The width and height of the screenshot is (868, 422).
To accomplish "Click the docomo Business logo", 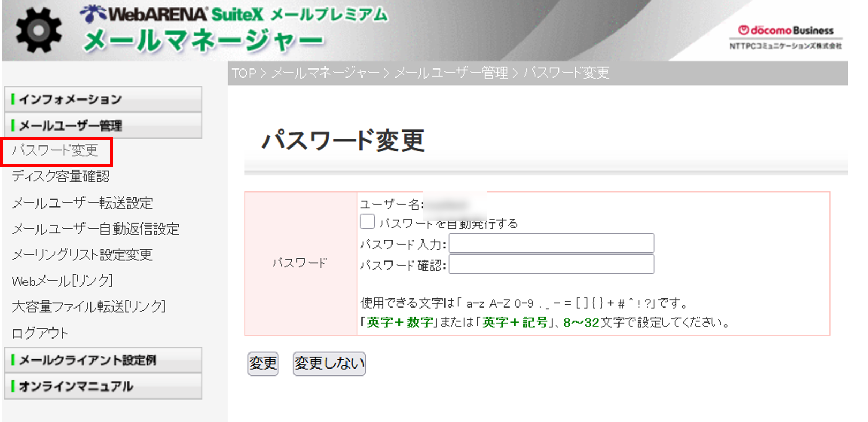I will (x=786, y=30).
